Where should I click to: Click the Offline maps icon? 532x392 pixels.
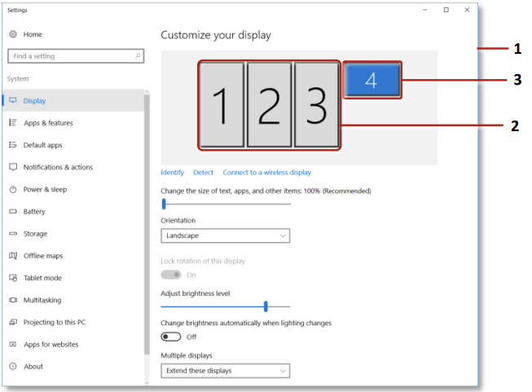[13, 256]
